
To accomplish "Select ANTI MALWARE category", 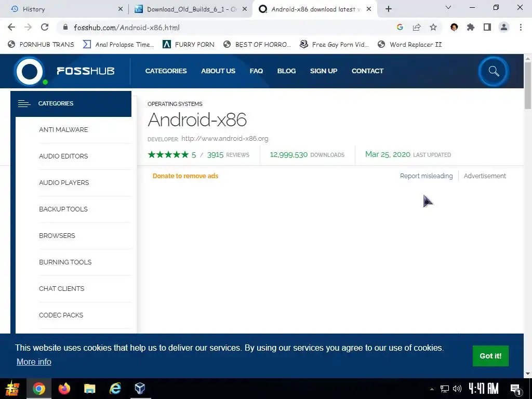I will pyautogui.click(x=63, y=129).
